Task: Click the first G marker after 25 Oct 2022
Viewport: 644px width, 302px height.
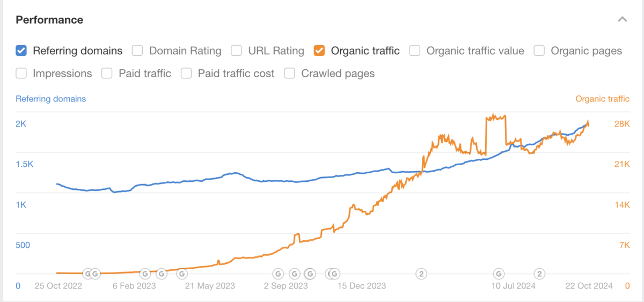Action: pos(87,274)
